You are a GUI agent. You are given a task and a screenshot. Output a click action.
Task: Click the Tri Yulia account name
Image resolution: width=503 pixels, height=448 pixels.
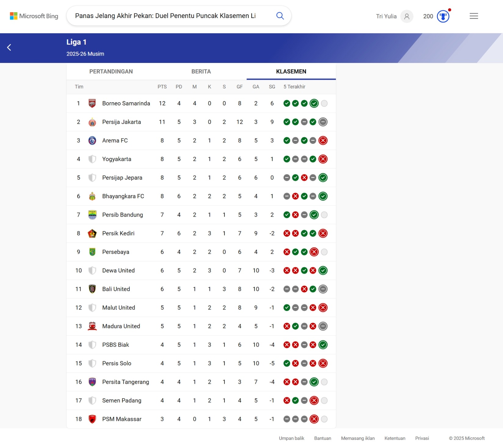pyautogui.click(x=386, y=16)
